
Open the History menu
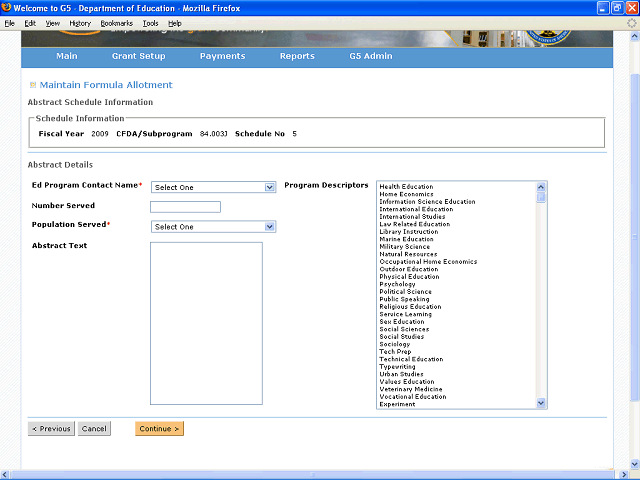pyautogui.click(x=80, y=23)
